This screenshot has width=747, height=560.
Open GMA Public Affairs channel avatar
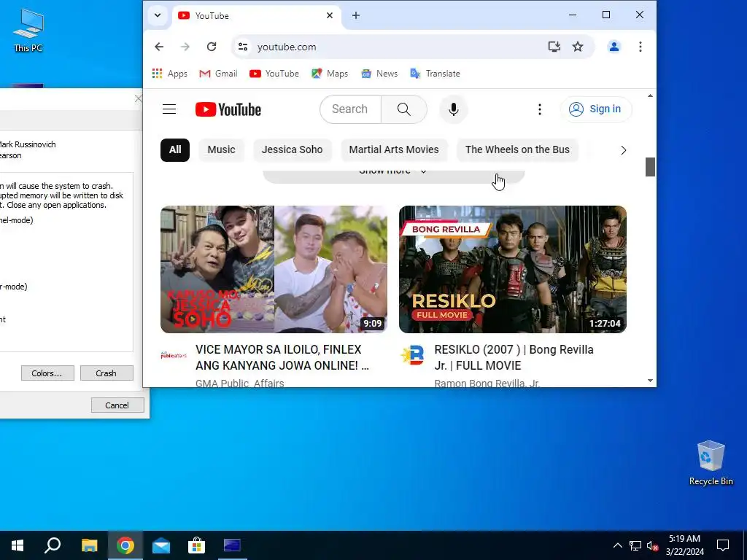tap(174, 355)
